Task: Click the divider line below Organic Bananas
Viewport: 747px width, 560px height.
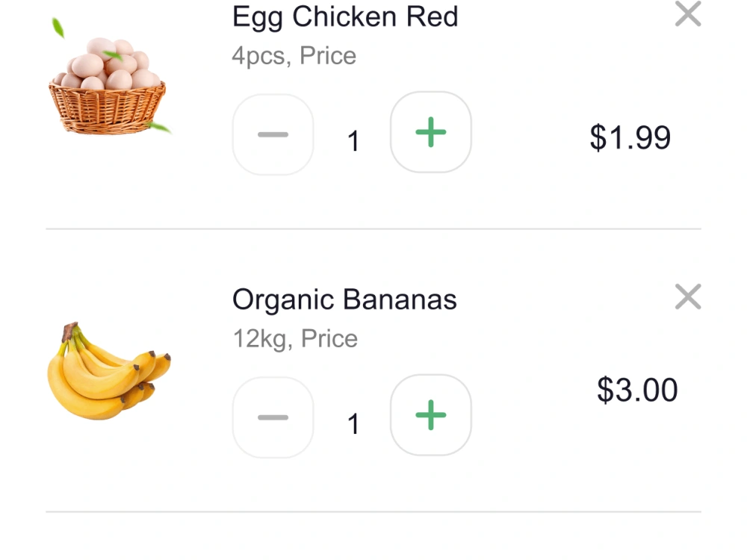Action: 373,512
